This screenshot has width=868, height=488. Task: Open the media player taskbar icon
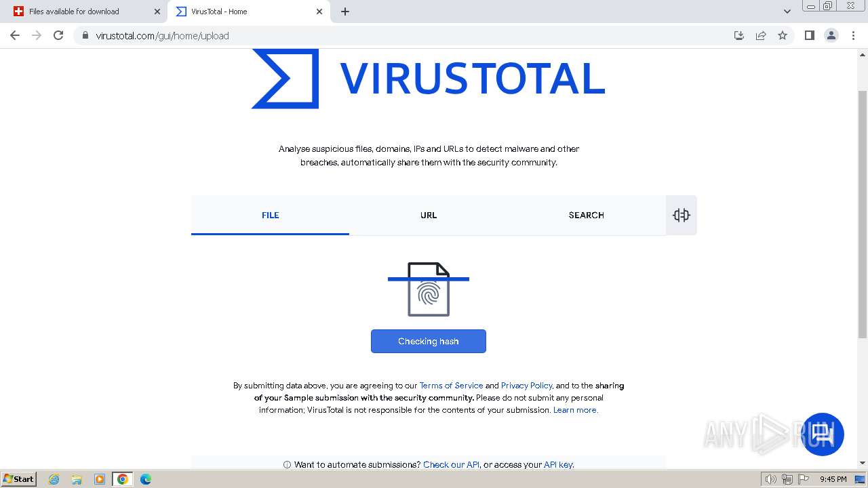click(100, 479)
